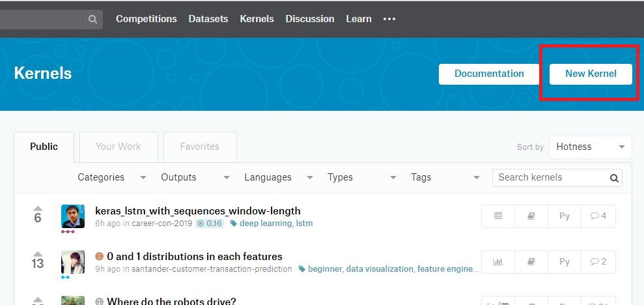644x305 pixels.
Task: Click notebook icon on 0 and 1 distributions row
Action: pyautogui.click(x=531, y=262)
